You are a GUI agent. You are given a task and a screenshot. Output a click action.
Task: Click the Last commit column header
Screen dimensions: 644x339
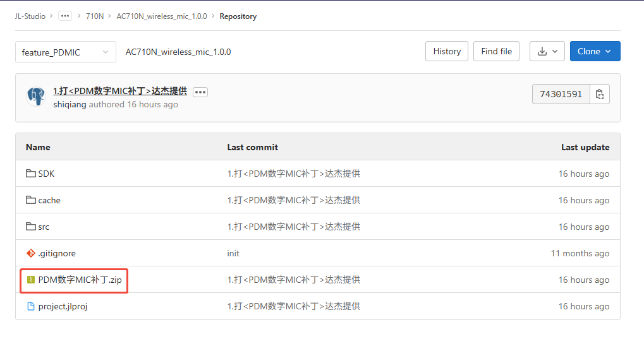coord(253,147)
